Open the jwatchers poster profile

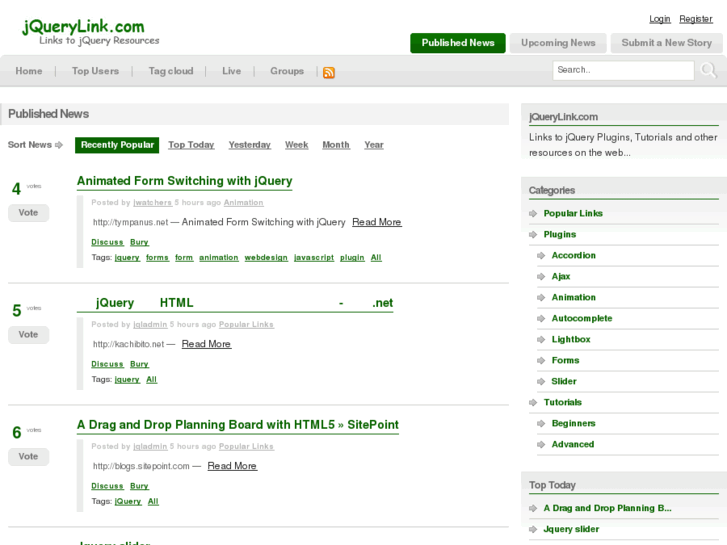pos(152,203)
